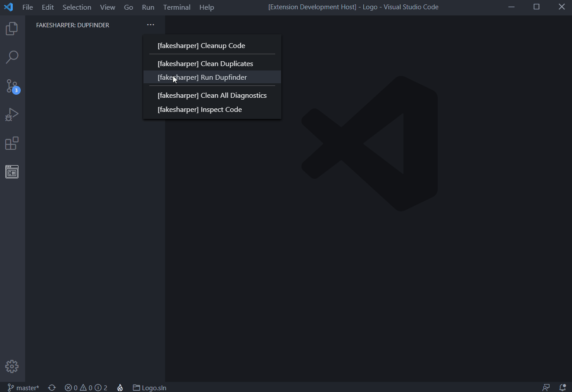The width and height of the screenshot is (572, 392).
Task: Open the Run and Debug view
Action: point(12,115)
